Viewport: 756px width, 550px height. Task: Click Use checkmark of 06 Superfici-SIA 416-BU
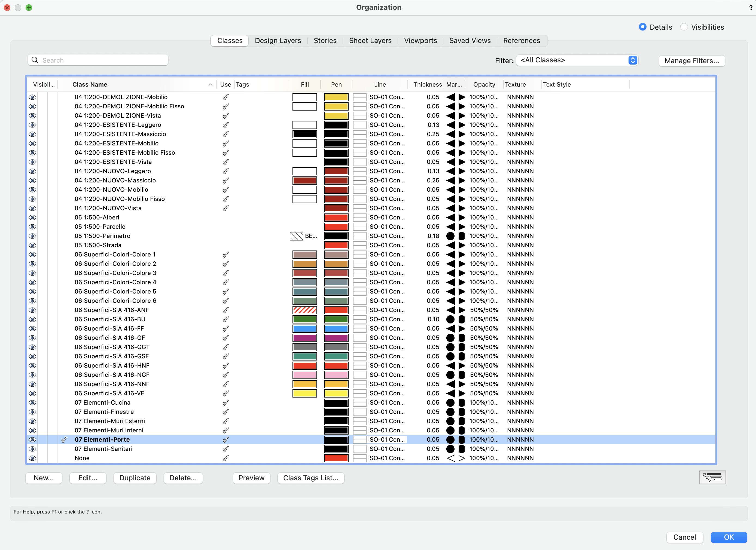tap(226, 319)
